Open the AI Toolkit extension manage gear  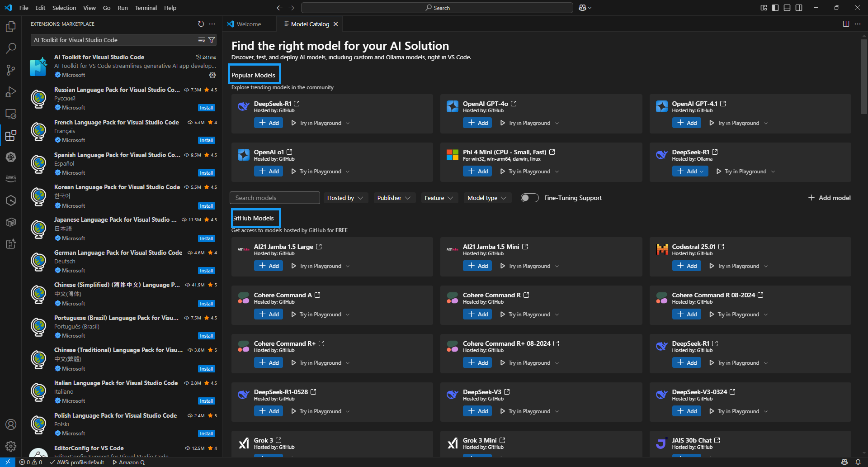(x=212, y=75)
